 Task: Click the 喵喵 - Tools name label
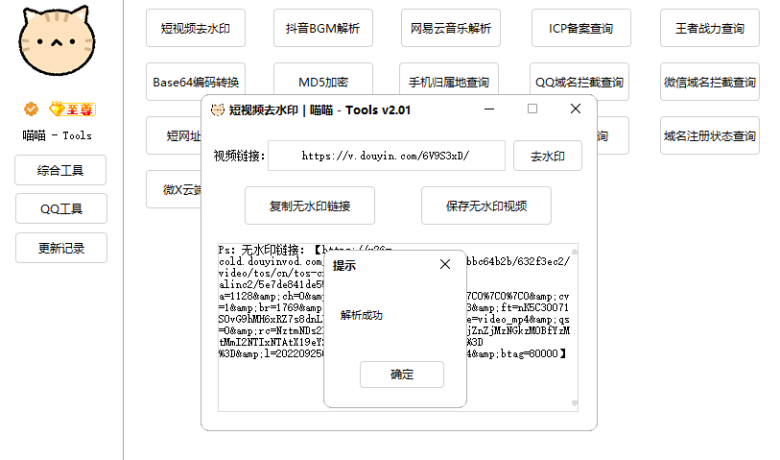pos(57,135)
